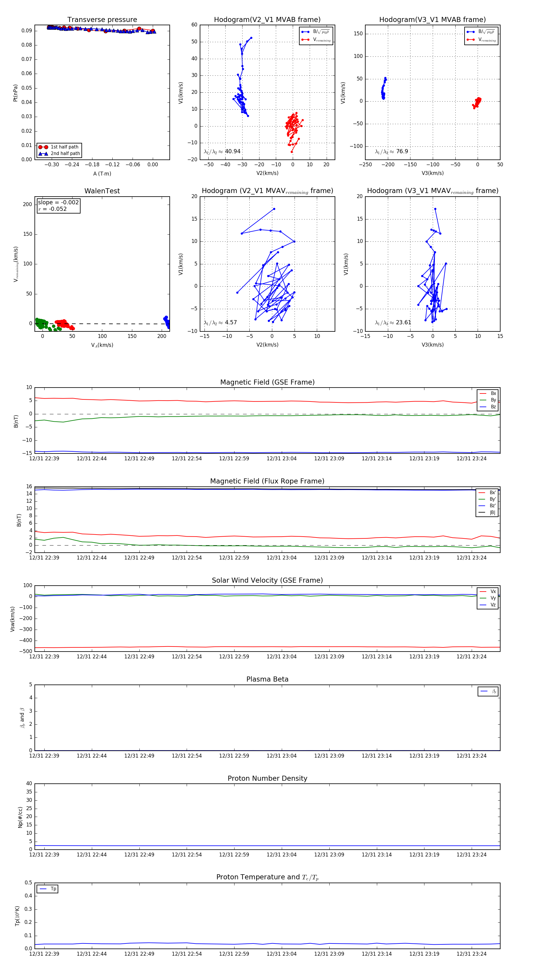535x980 pixels.
Task: Click the 'By' legend entry in GSE magnetic plot
Action: 488,400
